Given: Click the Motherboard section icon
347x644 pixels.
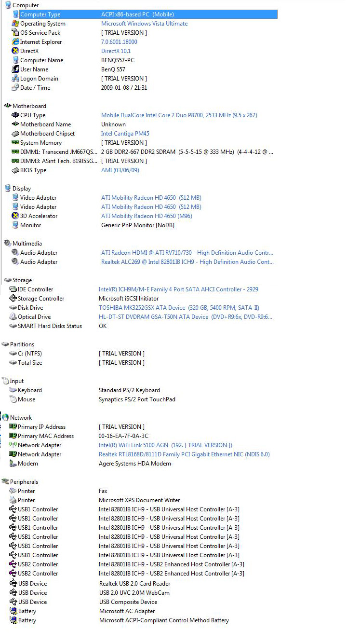Looking at the screenshot, I should [x=7, y=106].
